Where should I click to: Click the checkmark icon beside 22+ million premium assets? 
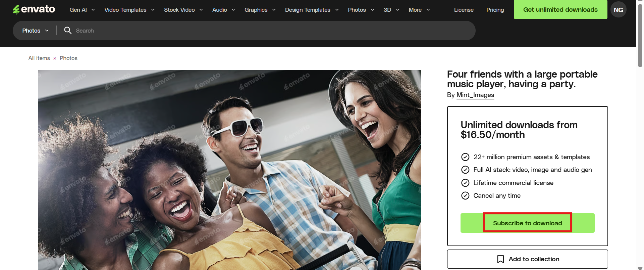pos(465,157)
